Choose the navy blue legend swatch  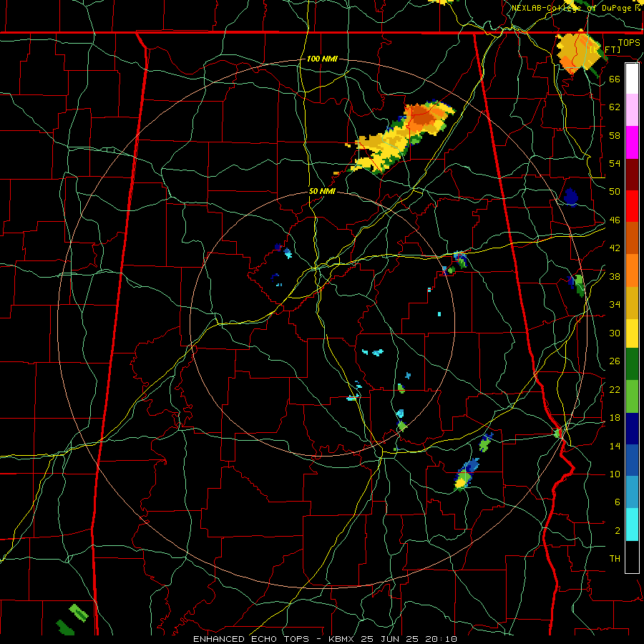pos(632,429)
